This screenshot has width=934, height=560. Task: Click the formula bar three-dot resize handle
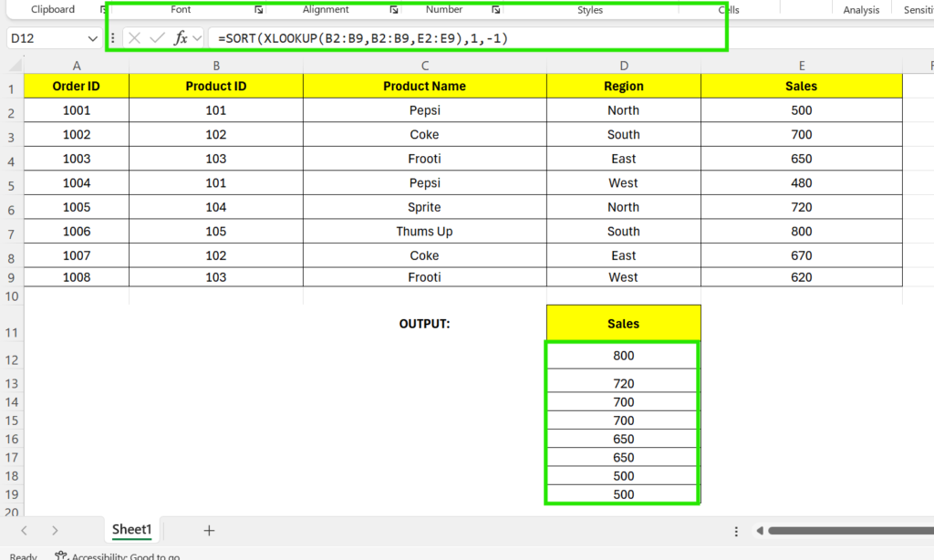112,38
